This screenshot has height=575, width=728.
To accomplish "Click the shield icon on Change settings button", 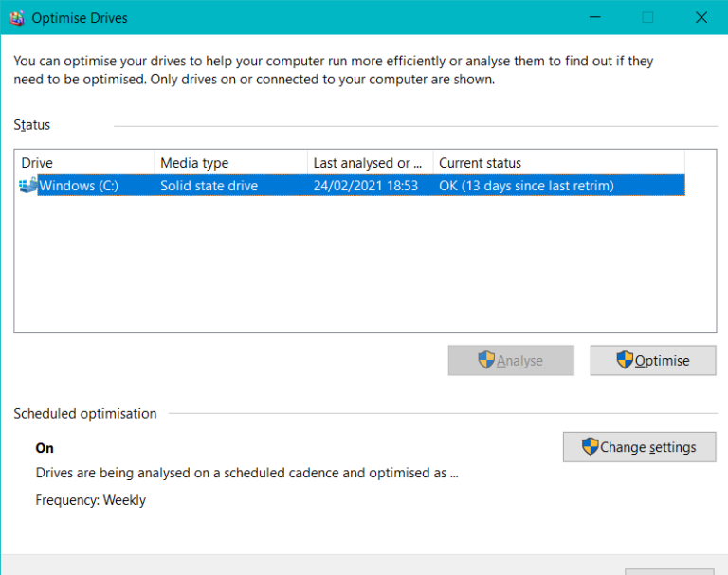I will point(590,447).
